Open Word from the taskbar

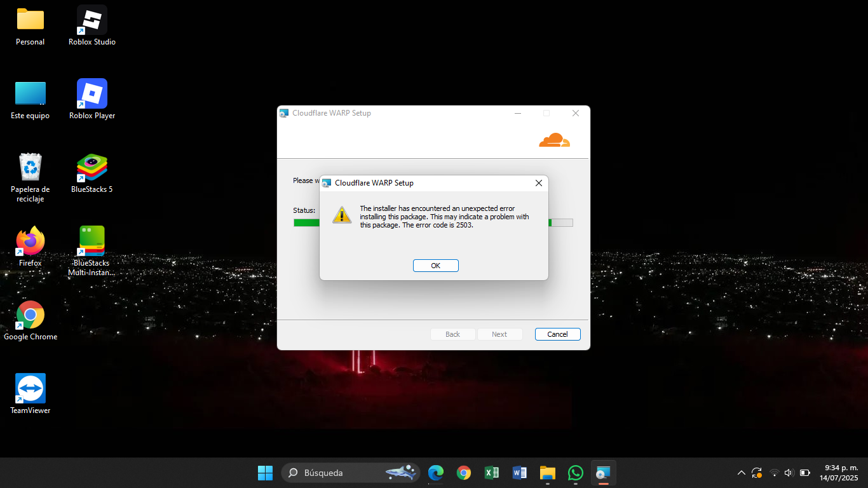click(520, 473)
